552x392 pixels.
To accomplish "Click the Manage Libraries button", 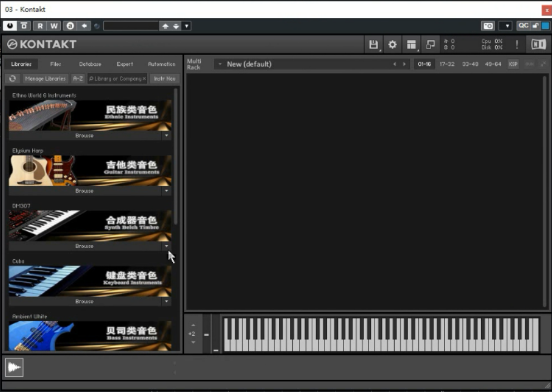I will coord(46,79).
